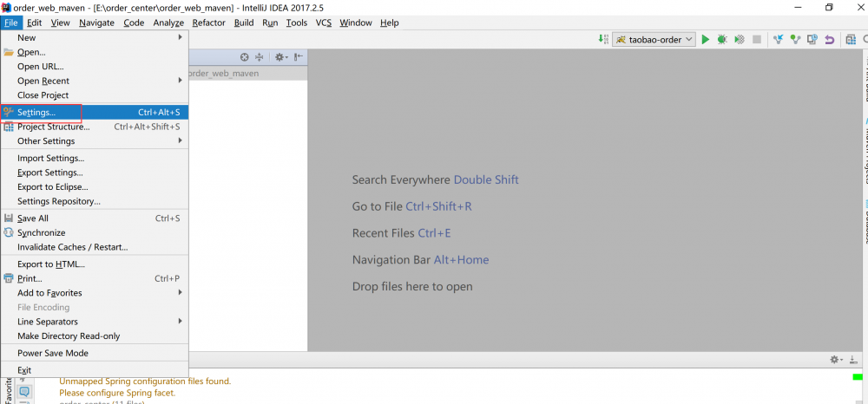This screenshot has width=868, height=404.
Task: Select Synchronize menu entry
Action: coord(95,232)
